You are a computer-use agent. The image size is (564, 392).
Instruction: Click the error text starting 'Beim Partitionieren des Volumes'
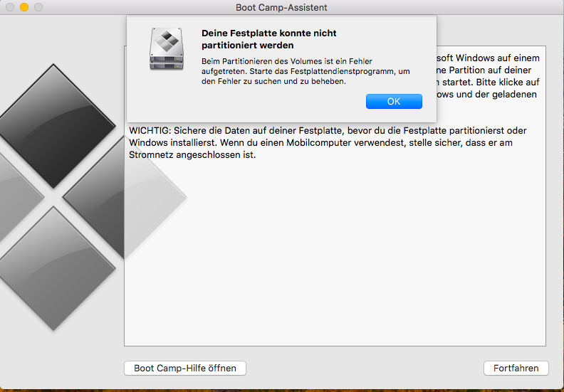pyautogui.click(x=305, y=71)
